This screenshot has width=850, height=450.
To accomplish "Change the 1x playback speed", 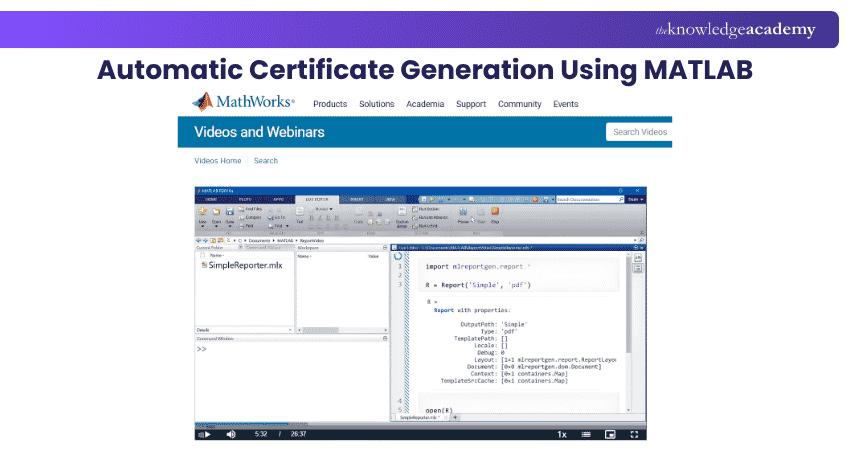I will pos(562,434).
